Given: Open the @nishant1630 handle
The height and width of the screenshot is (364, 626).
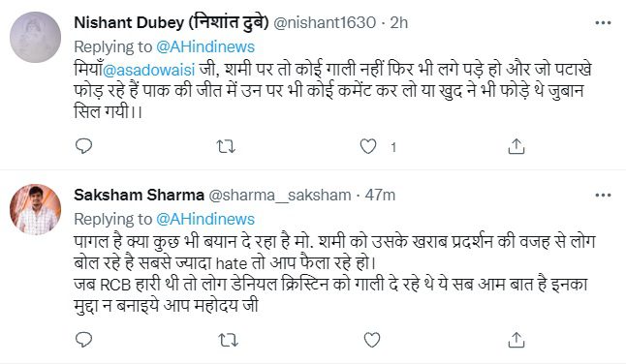Looking at the screenshot, I should (325, 22).
